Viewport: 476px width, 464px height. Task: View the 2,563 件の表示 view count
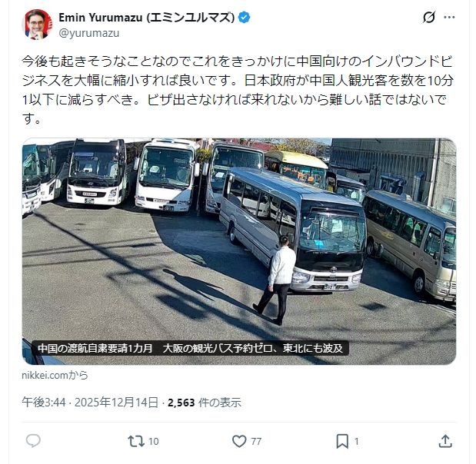205,403
